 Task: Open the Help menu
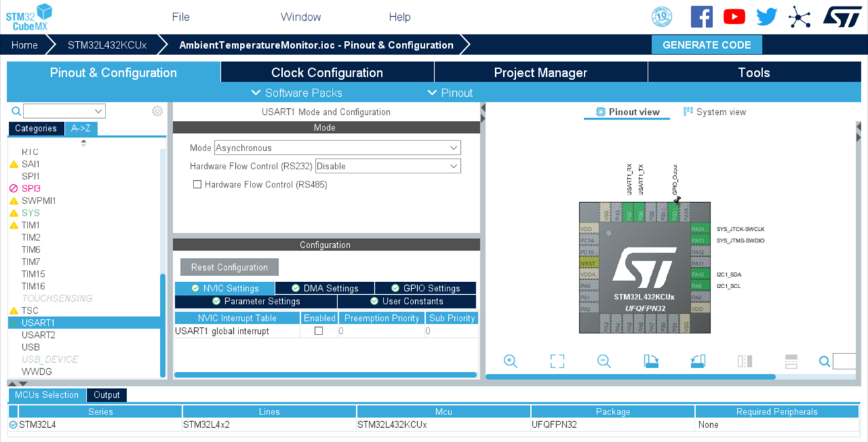[400, 17]
